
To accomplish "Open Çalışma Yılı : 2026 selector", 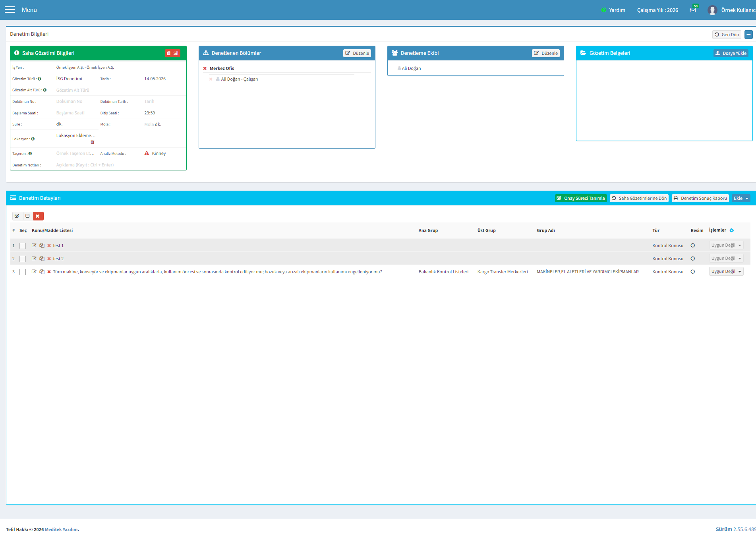I will pyautogui.click(x=657, y=10).
